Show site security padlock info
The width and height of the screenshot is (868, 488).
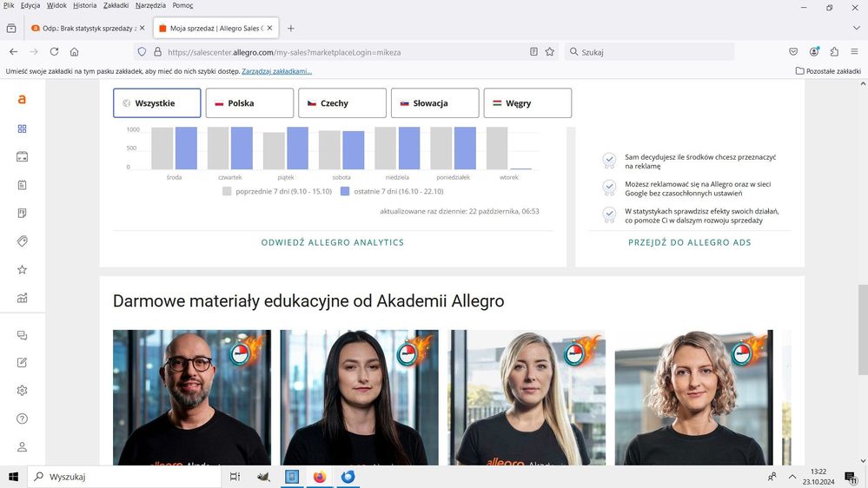[158, 52]
